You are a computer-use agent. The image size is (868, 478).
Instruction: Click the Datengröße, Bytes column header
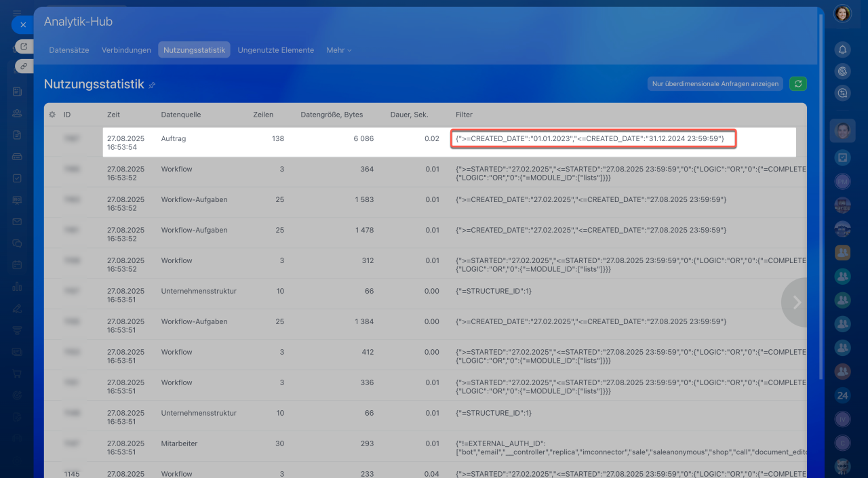[x=332, y=115]
